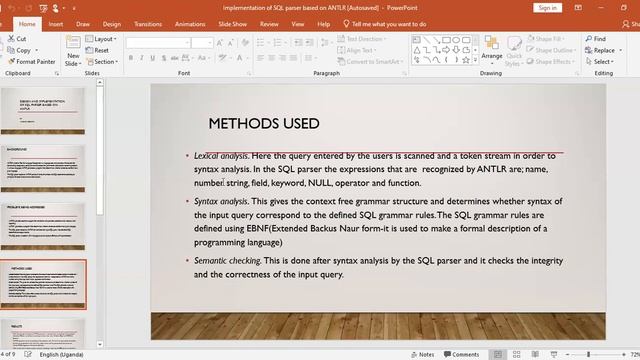
Task: Select the straight line shape
Action: [x=426, y=40]
